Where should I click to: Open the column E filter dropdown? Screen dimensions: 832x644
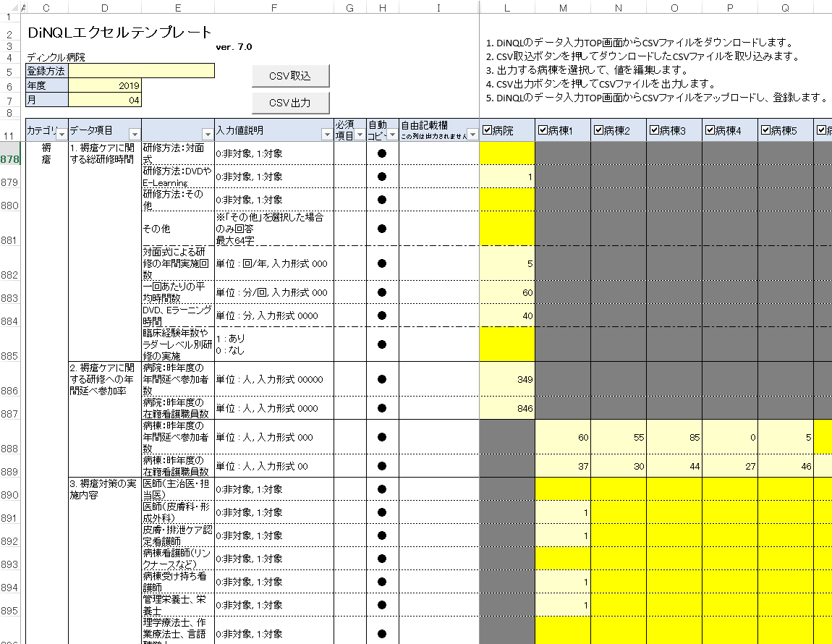click(208, 135)
